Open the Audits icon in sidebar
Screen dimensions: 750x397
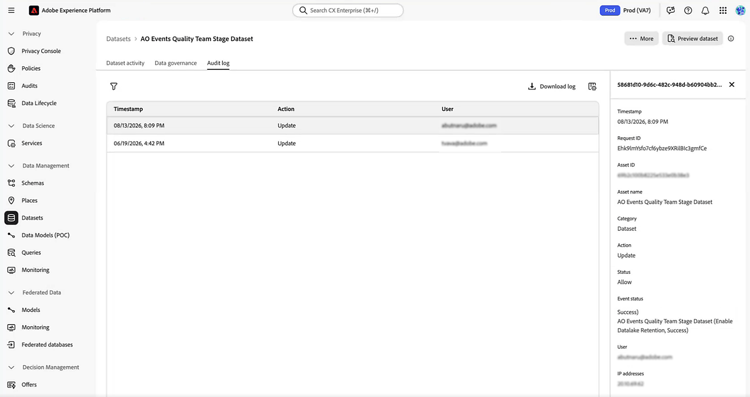11,86
